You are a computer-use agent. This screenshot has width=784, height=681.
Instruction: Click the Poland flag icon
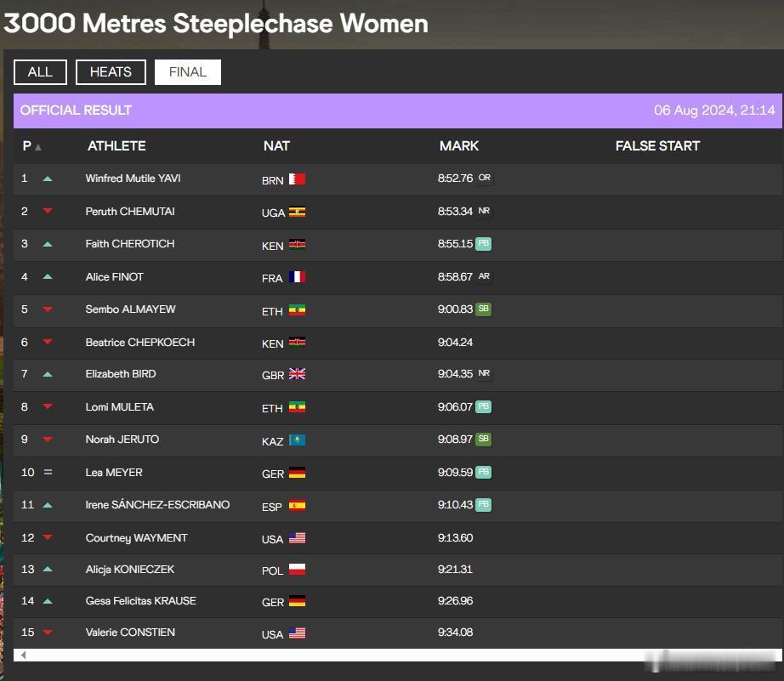pos(297,570)
